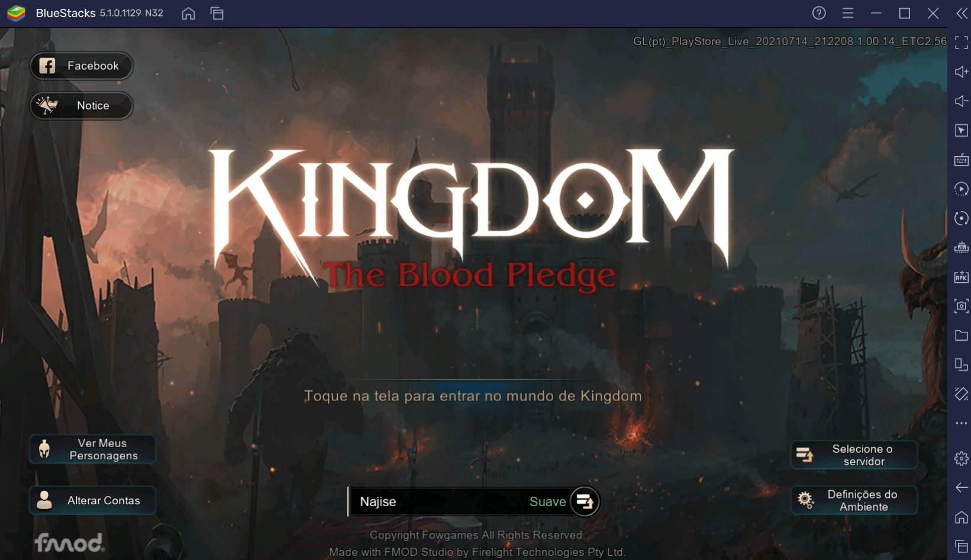971x560 pixels.
Task: Click server change icon beside Suave
Action: coord(585,501)
